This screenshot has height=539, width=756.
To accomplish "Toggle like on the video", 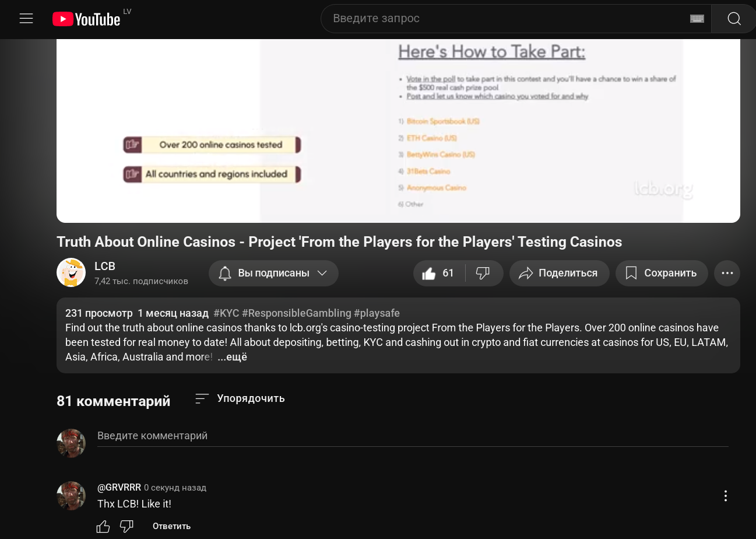I will click(x=439, y=273).
